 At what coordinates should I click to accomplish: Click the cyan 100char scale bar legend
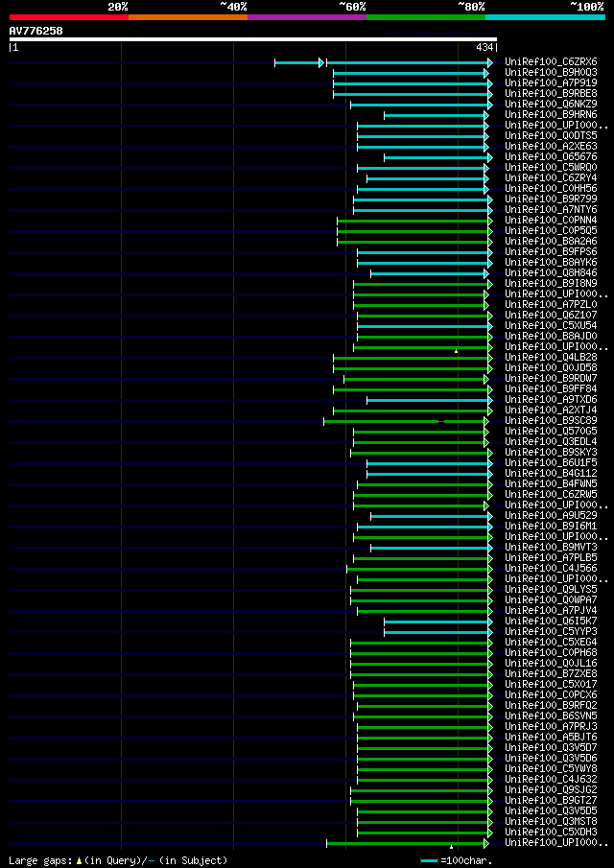[x=430, y=860]
